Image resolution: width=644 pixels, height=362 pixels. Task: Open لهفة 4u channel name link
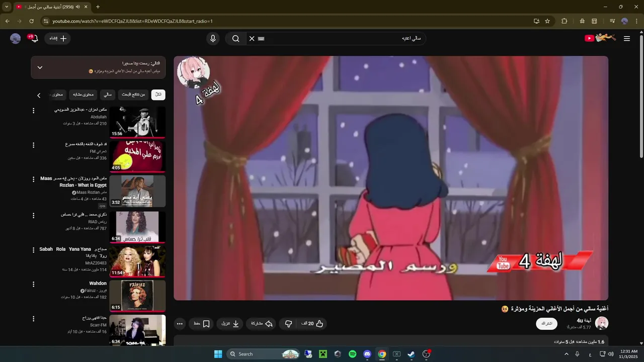(x=584, y=320)
